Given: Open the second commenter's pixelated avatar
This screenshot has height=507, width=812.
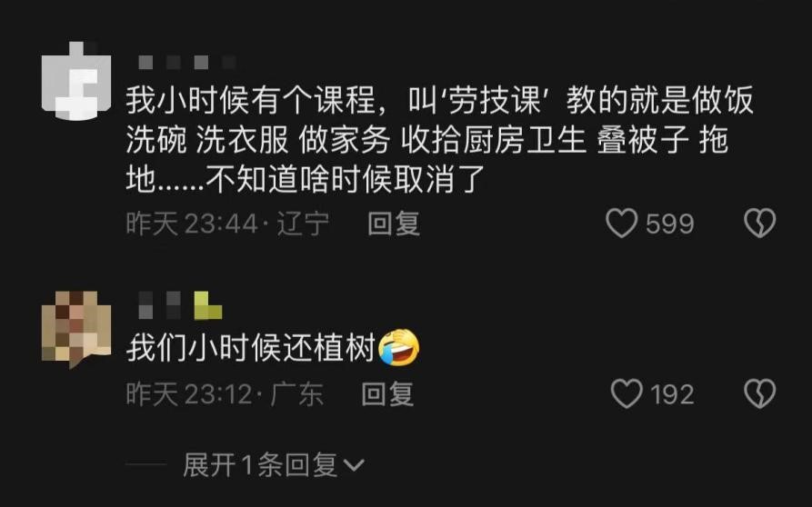Looking at the screenshot, I should coord(76,329).
